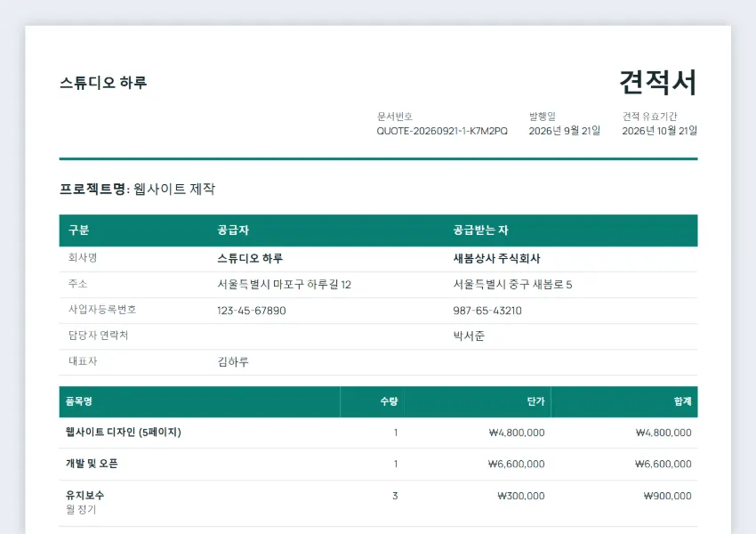Select representative name '김하루'
Viewport: 756px width, 534px height.
pyautogui.click(x=233, y=362)
